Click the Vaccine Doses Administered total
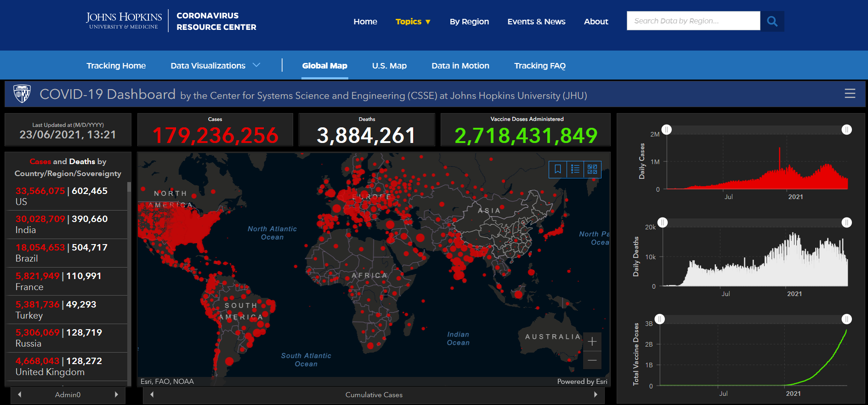Screen dimensions: 868x405 point(526,135)
